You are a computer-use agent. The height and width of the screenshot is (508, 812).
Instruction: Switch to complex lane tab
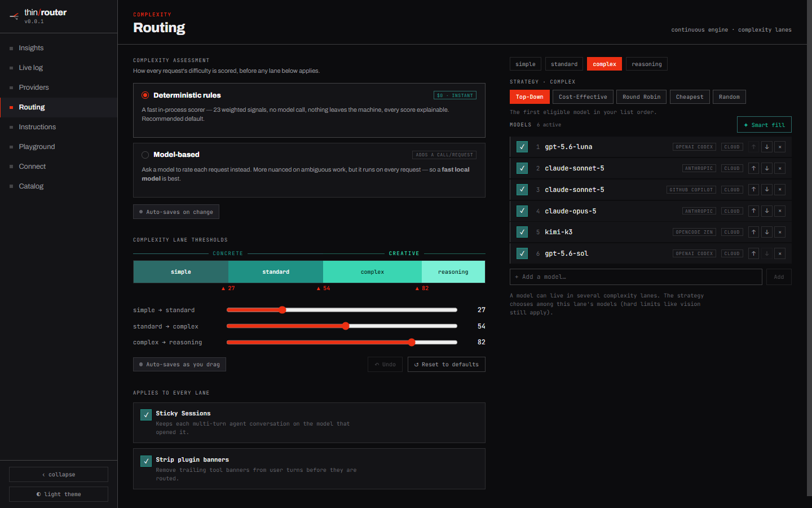(x=604, y=64)
